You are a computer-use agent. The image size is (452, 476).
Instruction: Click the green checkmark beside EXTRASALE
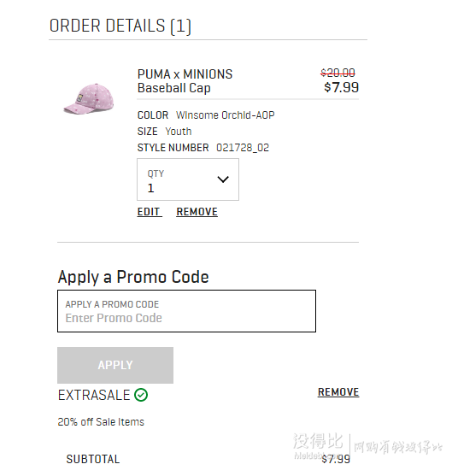pyautogui.click(x=141, y=395)
